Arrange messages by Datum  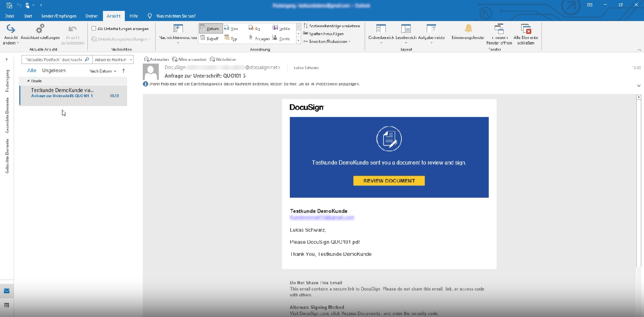click(x=211, y=28)
